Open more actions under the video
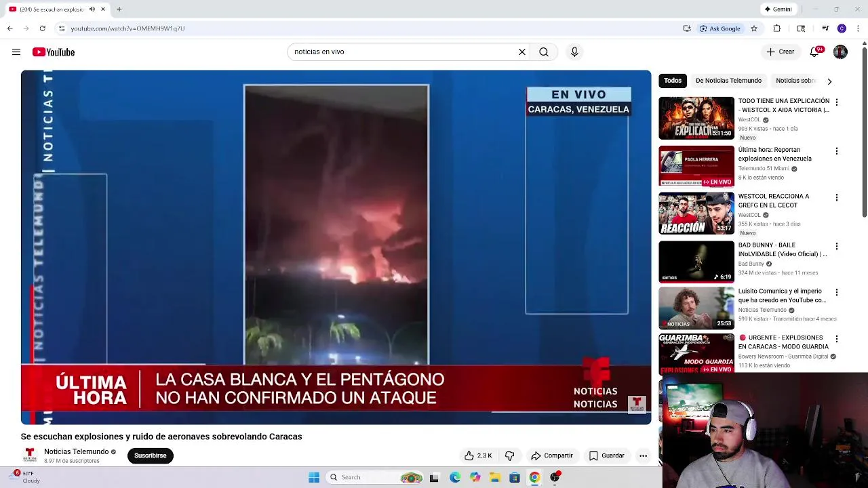The image size is (868, 488). pos(643,455)
